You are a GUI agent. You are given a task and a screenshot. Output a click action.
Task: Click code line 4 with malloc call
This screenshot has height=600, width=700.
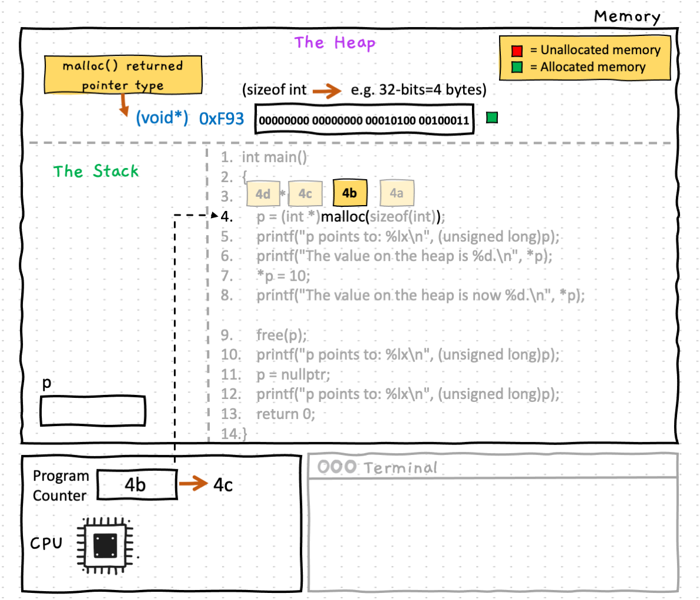pos(333,217)
